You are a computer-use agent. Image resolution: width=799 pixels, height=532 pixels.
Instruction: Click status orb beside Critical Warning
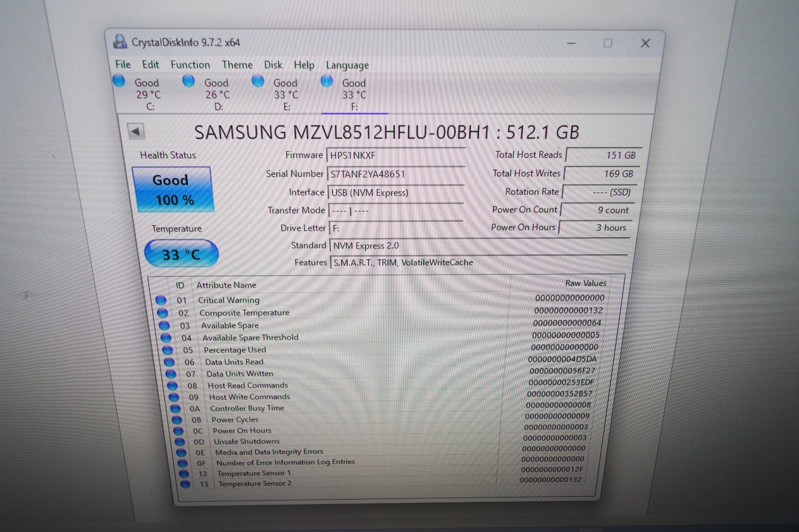point(161,300)
